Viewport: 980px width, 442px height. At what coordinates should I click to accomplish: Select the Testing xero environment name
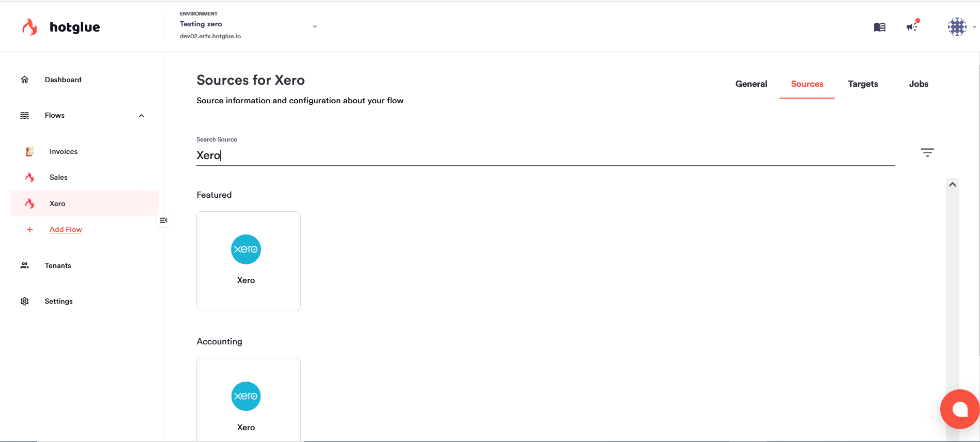coord(201,24)
